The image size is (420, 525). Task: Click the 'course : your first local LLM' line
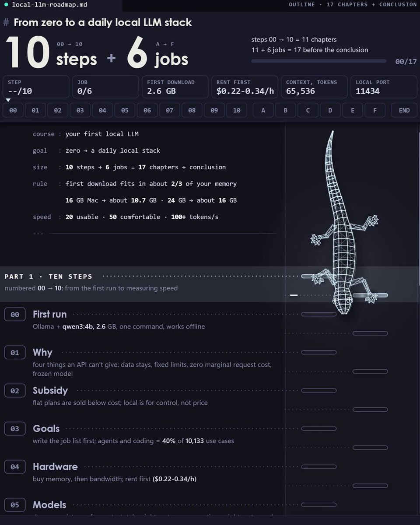click(86, 134)
